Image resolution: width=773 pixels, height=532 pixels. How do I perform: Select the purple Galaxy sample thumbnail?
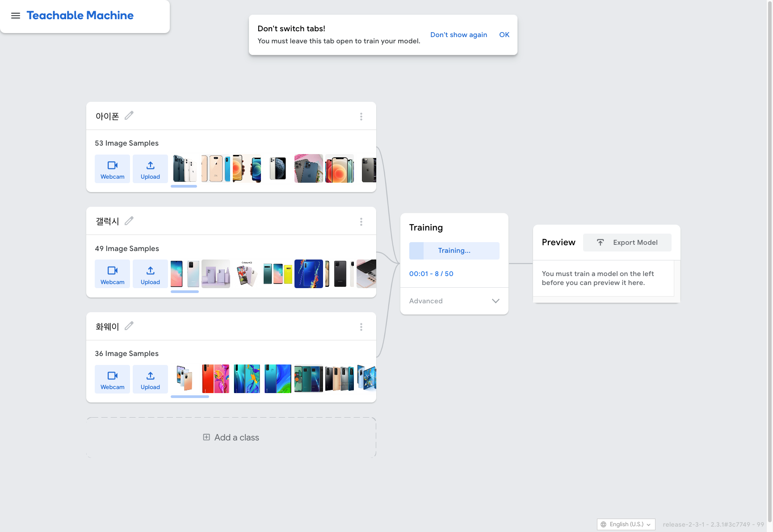point(216,274)
